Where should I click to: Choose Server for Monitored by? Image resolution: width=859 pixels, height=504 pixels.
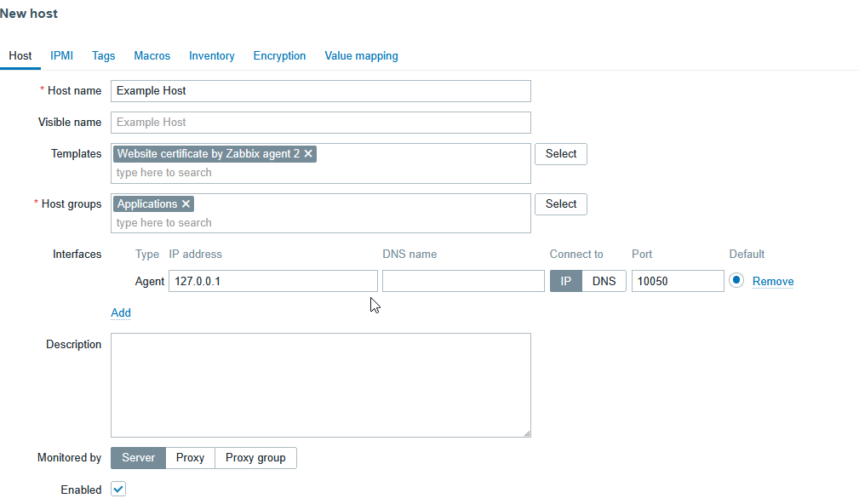(138, 458)
